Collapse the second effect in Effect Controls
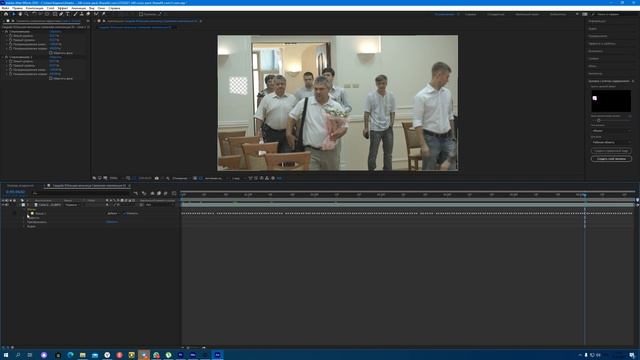 pos(3,57)
